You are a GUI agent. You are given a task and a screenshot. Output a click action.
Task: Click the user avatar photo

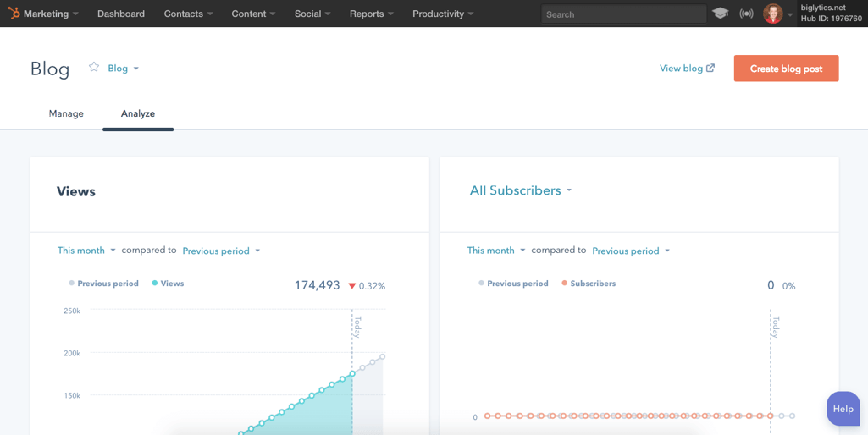pos(773,14)
